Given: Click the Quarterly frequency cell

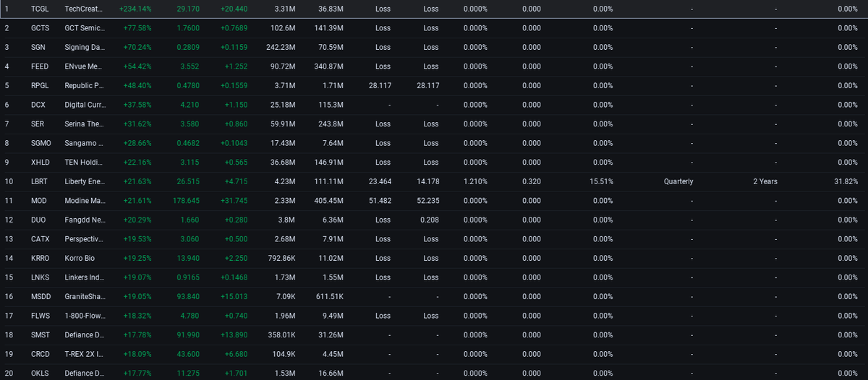Looking at the screenshot, I should 678,181.
